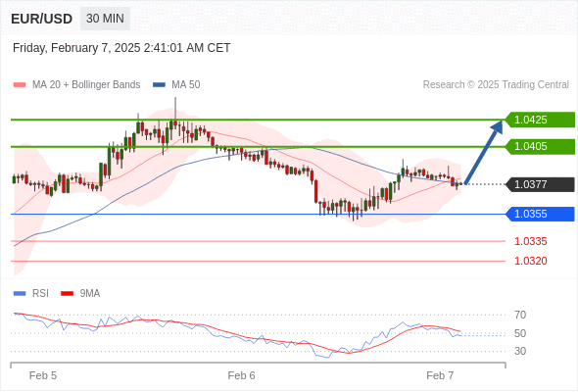Screen dimensions: 578x392
Task: Click the RSI legend label
Action: coord(40,294)
